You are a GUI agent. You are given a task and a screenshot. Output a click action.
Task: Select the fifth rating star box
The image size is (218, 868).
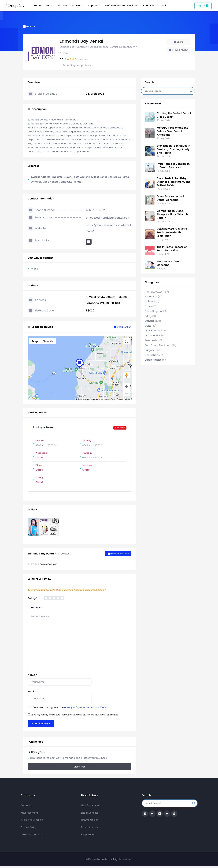[x=62, y=598]
